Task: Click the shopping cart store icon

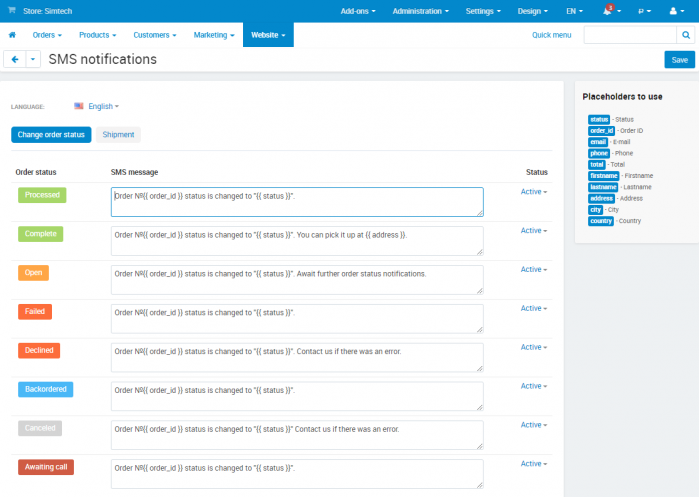Action: [x=12, y=10]
